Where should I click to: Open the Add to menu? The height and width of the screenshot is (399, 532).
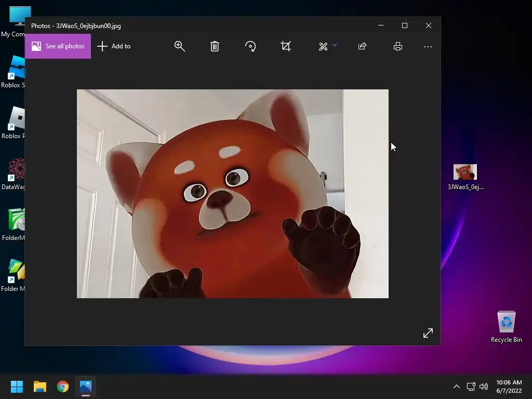click(114, 46)
